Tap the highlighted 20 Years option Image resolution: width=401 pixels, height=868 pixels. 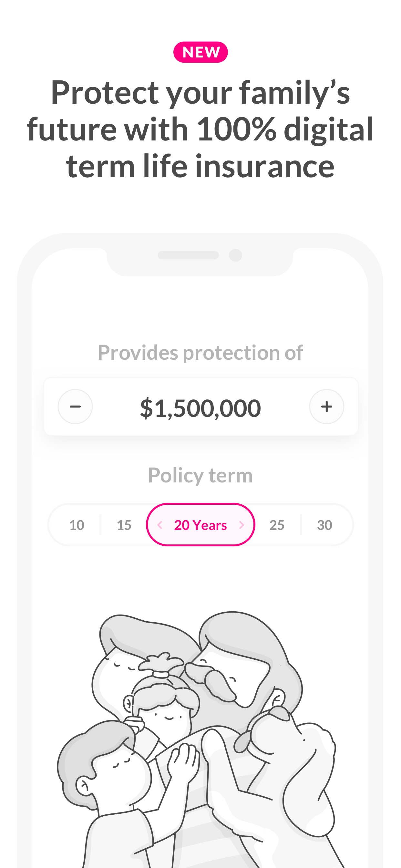tap(200, 525)
